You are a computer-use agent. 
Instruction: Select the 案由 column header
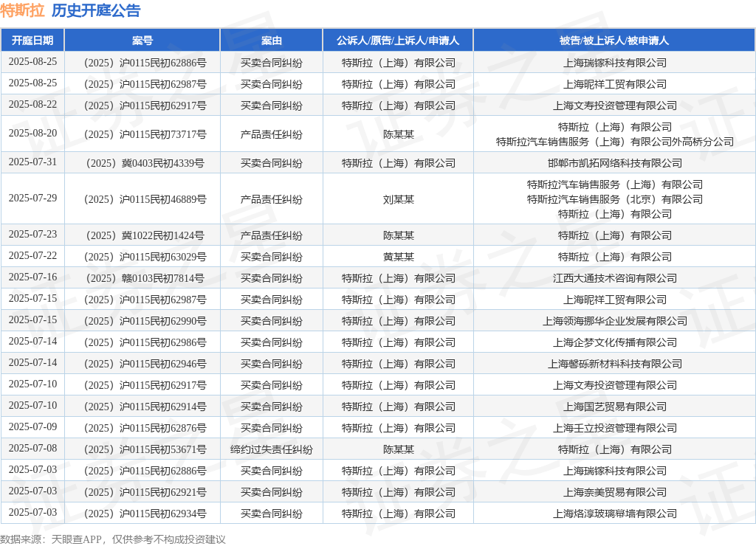272,41
